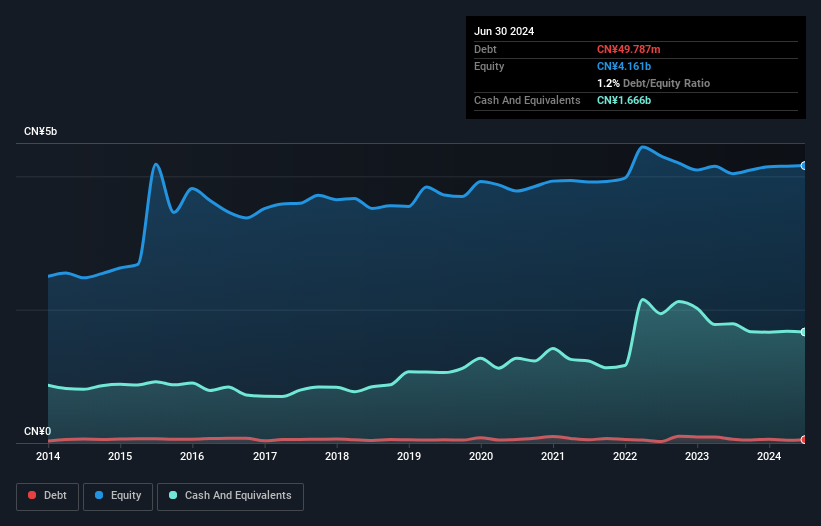Click the CN¥5b y-axis label

click(40, 131)
